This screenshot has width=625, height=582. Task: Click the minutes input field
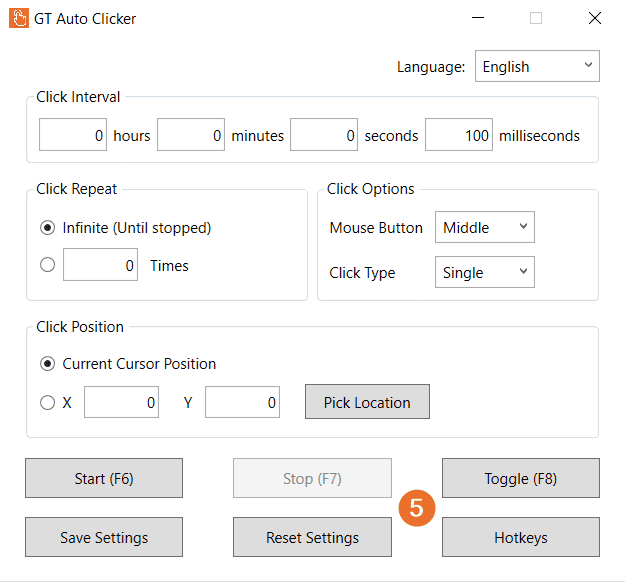point(191,135)
